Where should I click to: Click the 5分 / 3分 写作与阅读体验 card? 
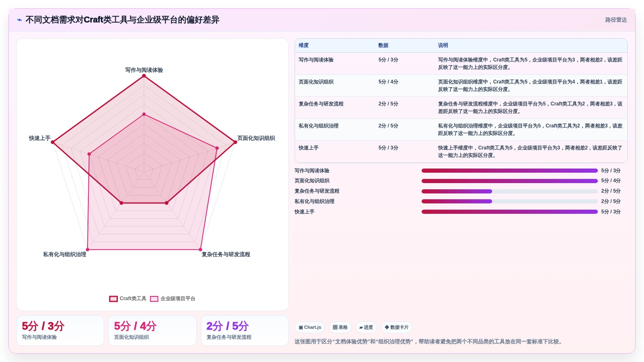(x=60, y=330)
